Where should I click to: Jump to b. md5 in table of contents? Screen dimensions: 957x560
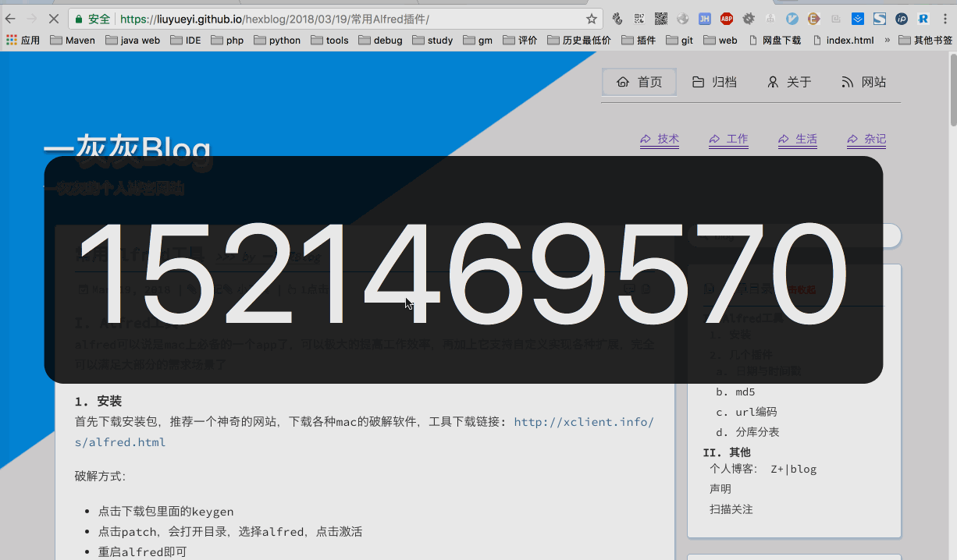coord(735,392)
